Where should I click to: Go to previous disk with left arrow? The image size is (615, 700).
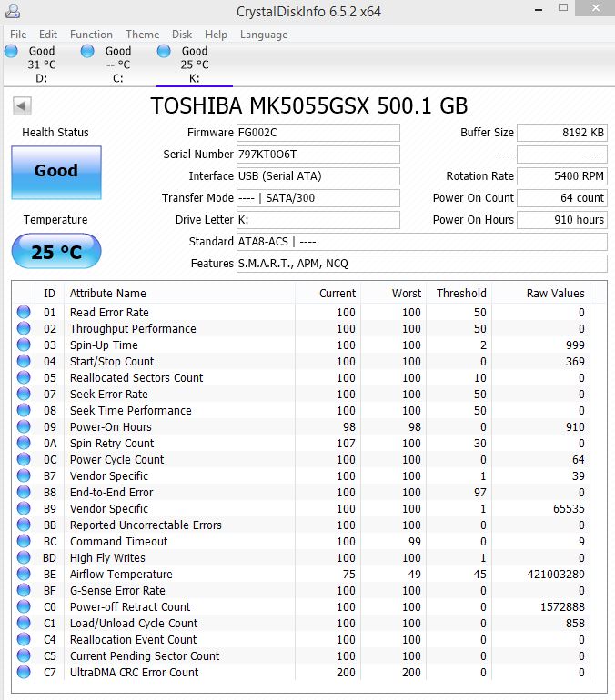pyautogui.click(x=22, y=106)
